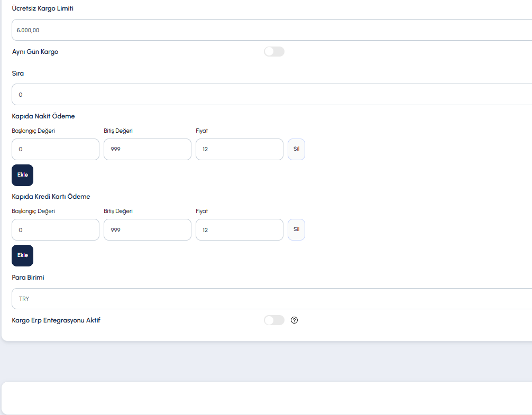Focus Başlangıç Değeri under Kapıda Kredi Kartı Ödeme
Image resolution: width=532 pixels, height=415 pixels.
[56, 229]
